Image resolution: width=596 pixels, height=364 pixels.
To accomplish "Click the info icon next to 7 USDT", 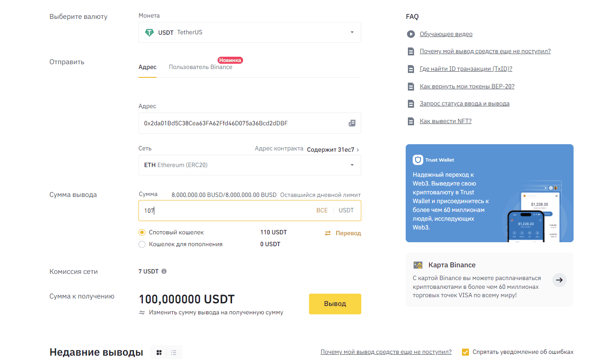I will pos(164,271).
